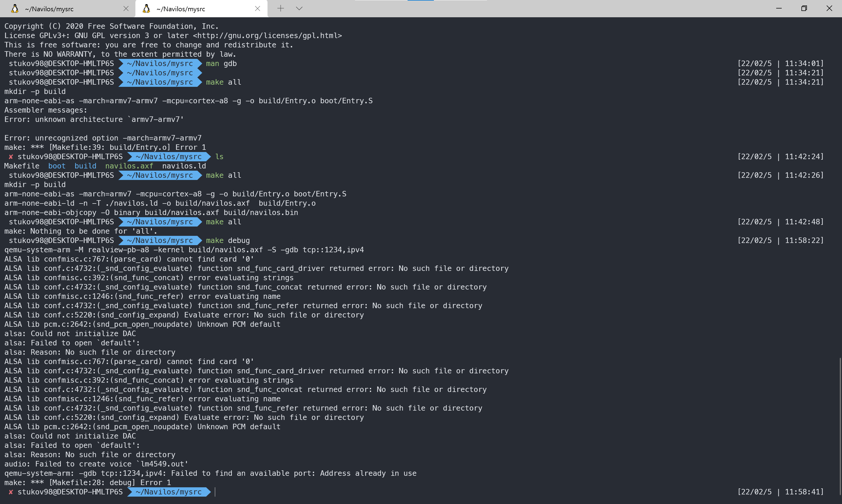Viewport: 842px width, 504px height.
Task: Click the red X error marker on last prompt
Action: pos(11,492)
